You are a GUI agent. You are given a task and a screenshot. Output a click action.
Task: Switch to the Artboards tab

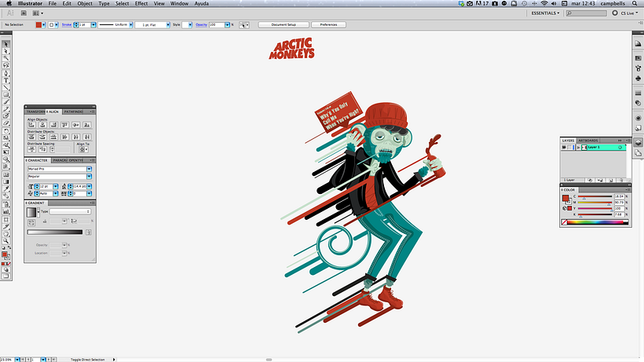588,141
